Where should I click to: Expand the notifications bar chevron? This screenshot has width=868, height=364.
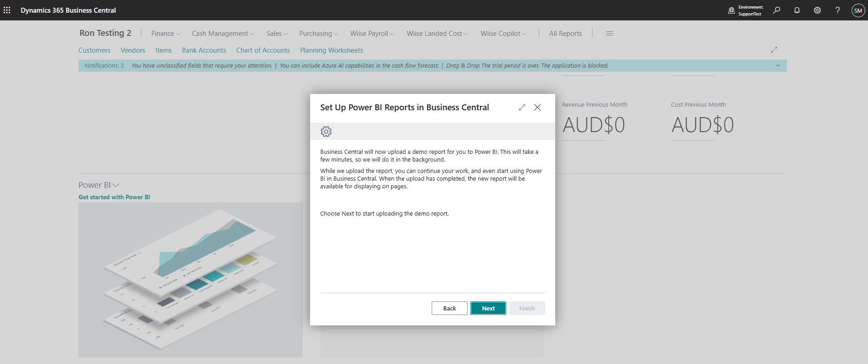[x=778, y=66]
